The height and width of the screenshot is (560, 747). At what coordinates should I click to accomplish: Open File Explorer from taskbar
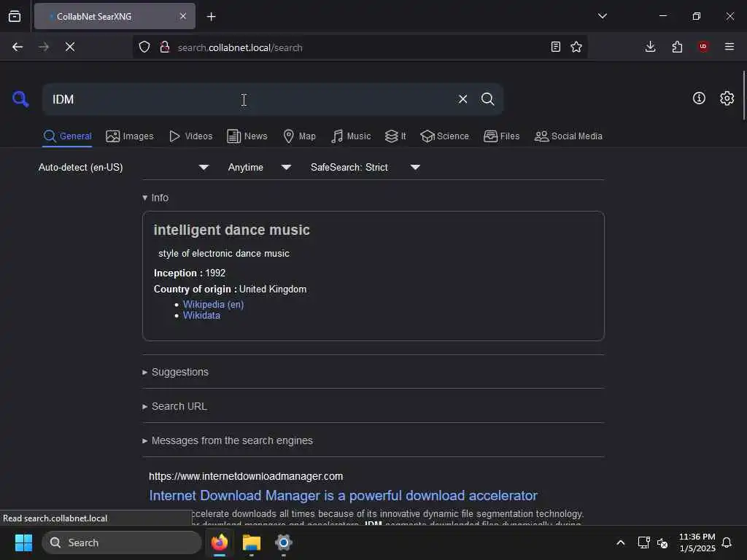coord(252,542)
